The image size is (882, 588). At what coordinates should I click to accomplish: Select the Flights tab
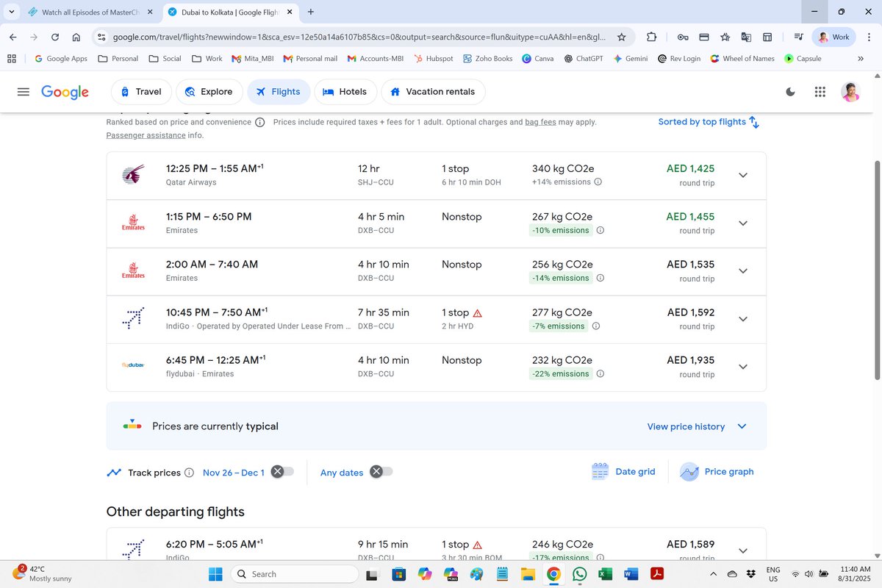pyautogui.click(x=278, y=92)
